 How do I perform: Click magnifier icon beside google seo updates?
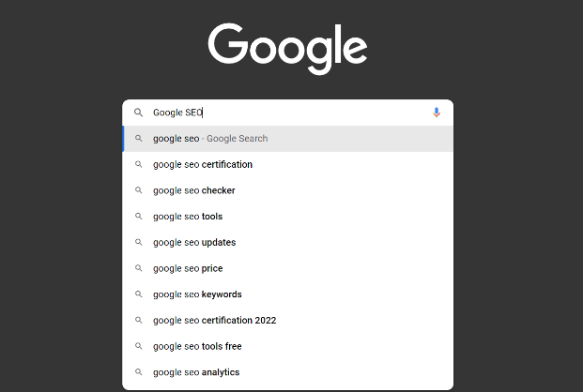point(138,242)
